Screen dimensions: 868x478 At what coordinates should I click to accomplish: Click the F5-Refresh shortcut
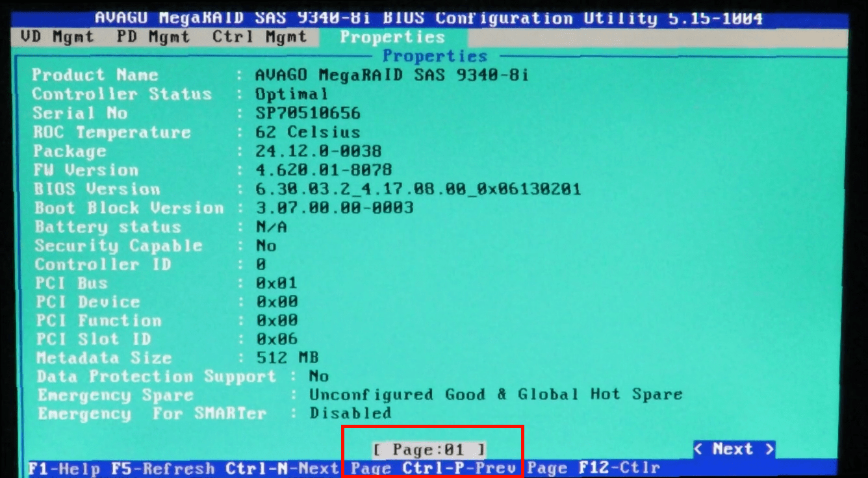coord(163,468)
